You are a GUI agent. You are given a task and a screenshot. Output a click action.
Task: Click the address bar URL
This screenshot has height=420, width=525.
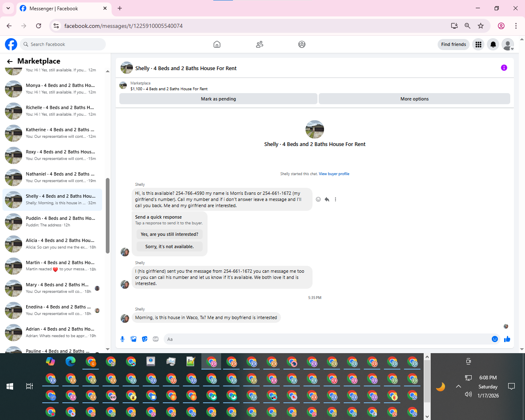[x=123, y=26]
